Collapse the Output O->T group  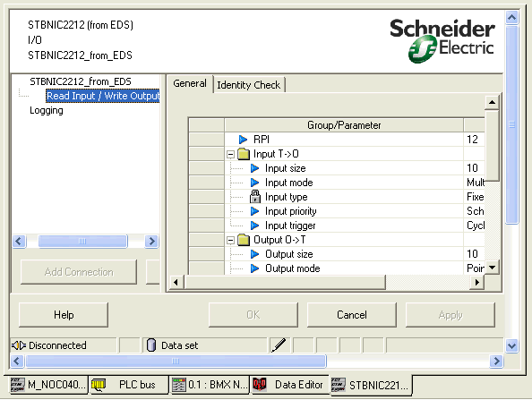[231, 241]
